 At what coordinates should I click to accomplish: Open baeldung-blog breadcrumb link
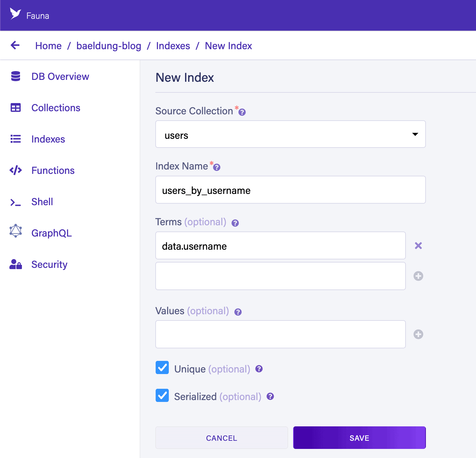[109, 46]
